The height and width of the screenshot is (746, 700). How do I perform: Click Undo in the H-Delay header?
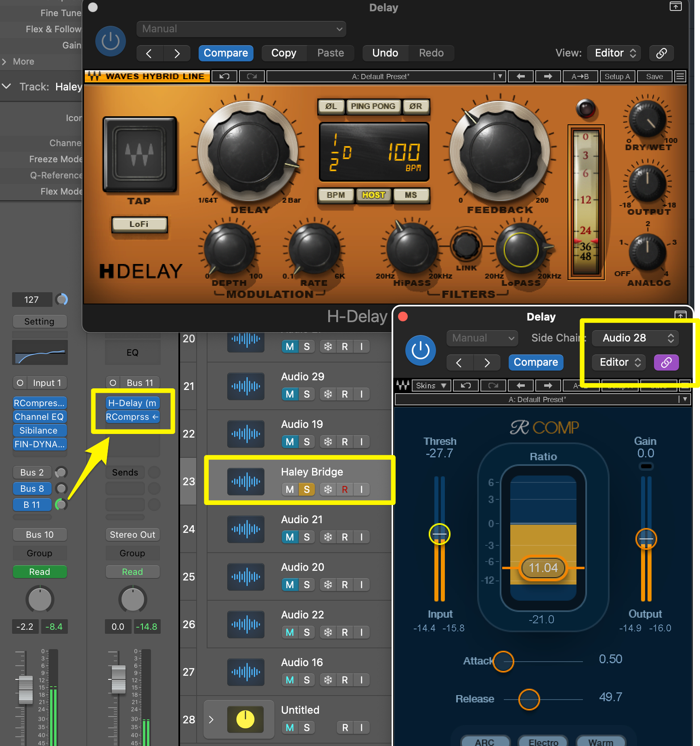[385, 53]
